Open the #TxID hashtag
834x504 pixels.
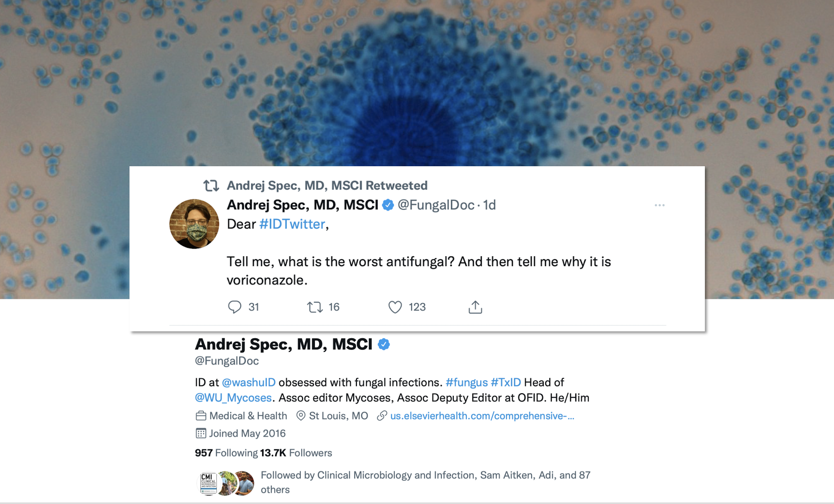pos(505,382)
